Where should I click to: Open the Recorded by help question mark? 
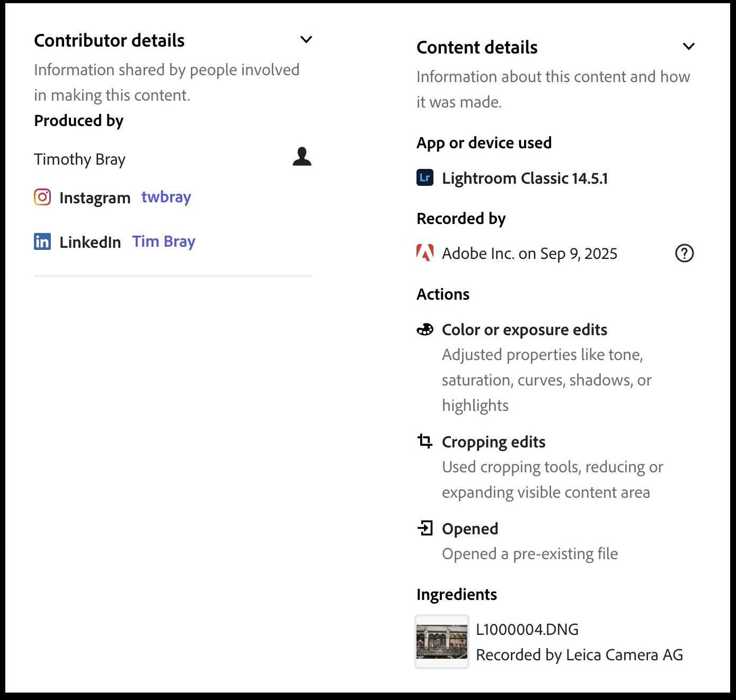684,254
